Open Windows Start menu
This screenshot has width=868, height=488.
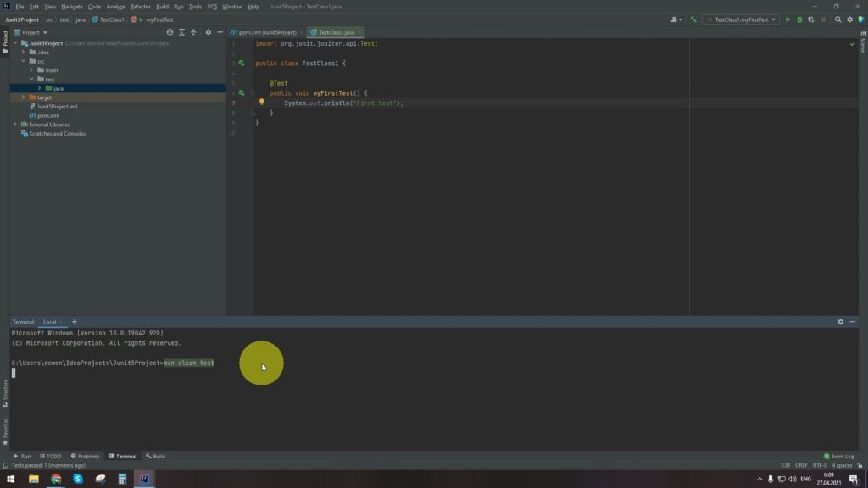click(10, 479)
